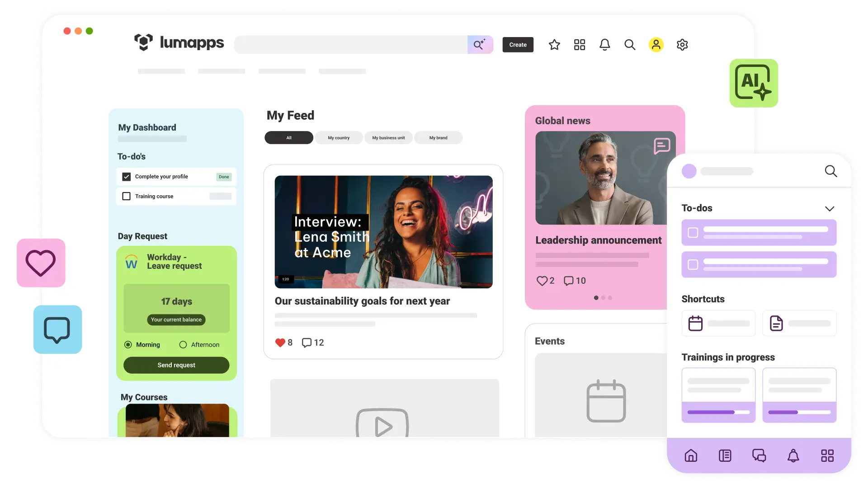Check the Training course to-do
This screenshot has width=868, height=488.
coord(127,196)
